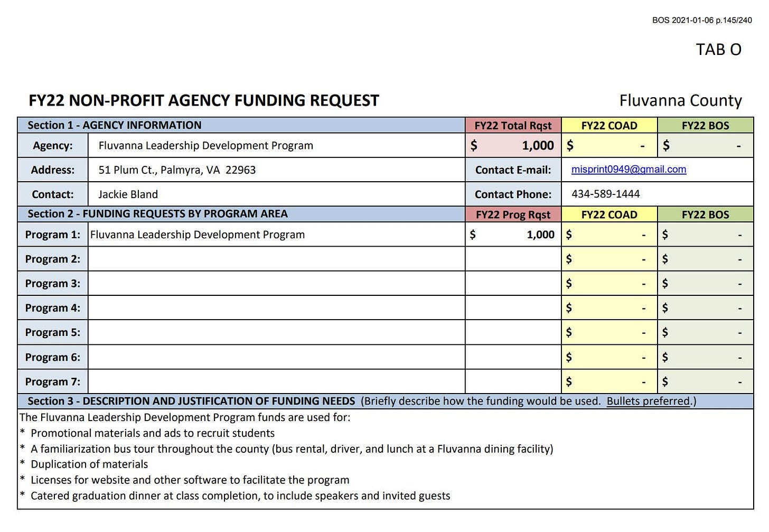Click the Agency name field in Section 1
769x532 pixels.
(276, 146)
